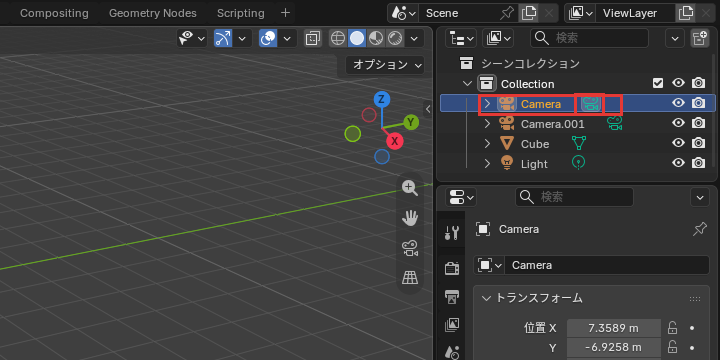Add a new view layer

coord(686,13)
